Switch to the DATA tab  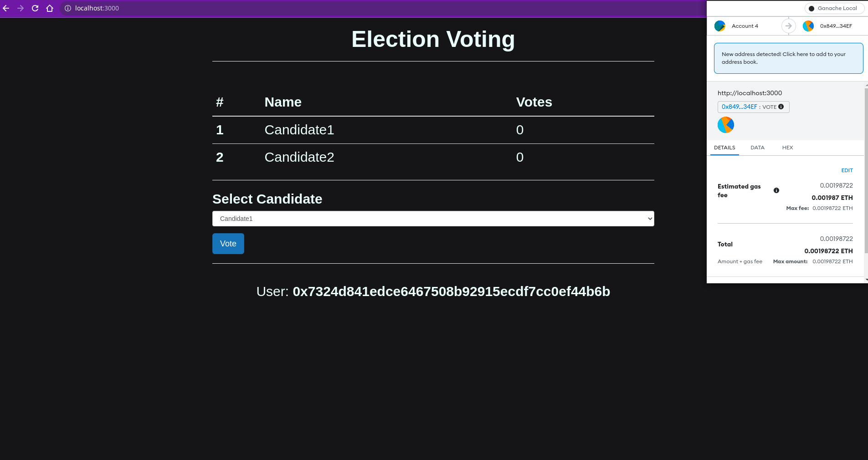point(757,148)
